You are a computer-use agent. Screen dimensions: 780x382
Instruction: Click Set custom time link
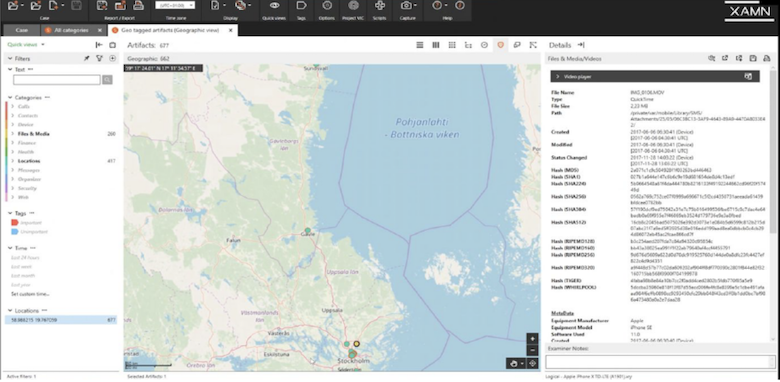coord(30,294)
